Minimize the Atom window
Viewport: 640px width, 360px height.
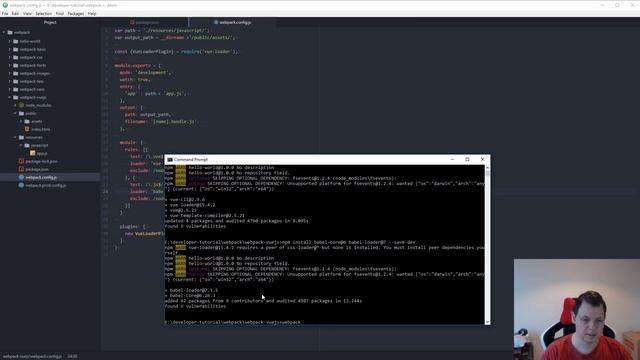[602, 5]
